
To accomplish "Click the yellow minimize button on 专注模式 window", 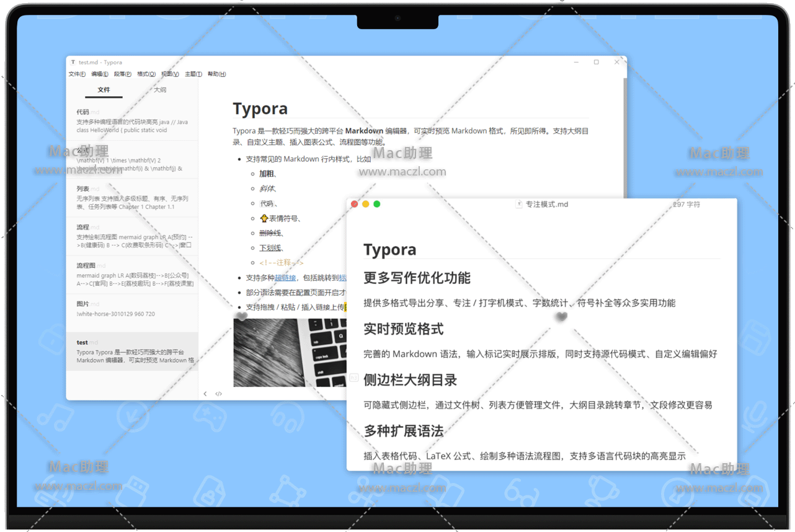I will [x=365, y=204].
